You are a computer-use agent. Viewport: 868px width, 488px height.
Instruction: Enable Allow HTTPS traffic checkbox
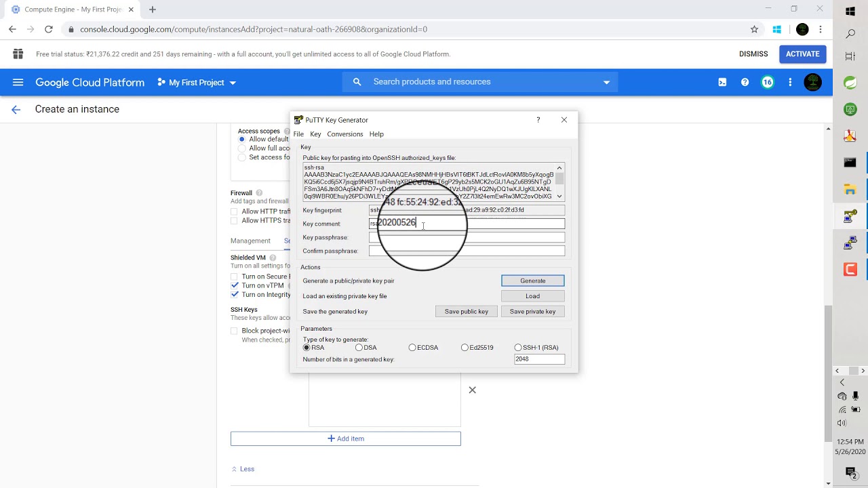pyautogui.click(x=235, y=220)
